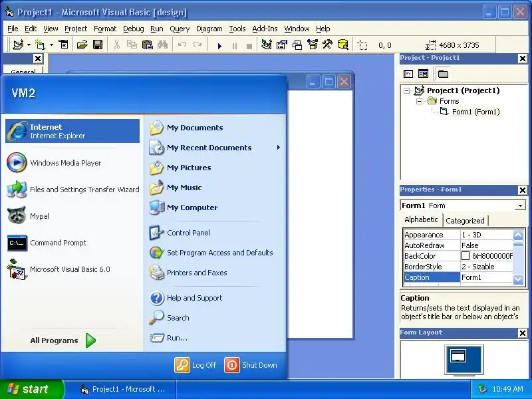Save the project with the floppy disk icon
Image resolution: width=532 pixels, height=399 pixels.
[98, 45]
